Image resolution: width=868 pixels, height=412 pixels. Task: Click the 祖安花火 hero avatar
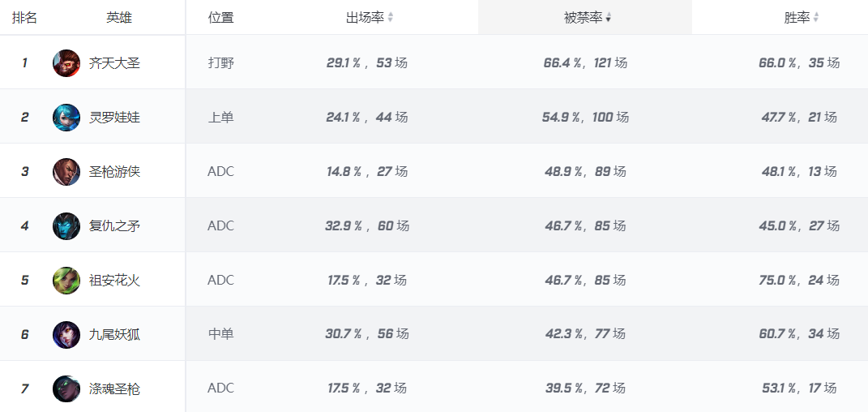(66, 281)
